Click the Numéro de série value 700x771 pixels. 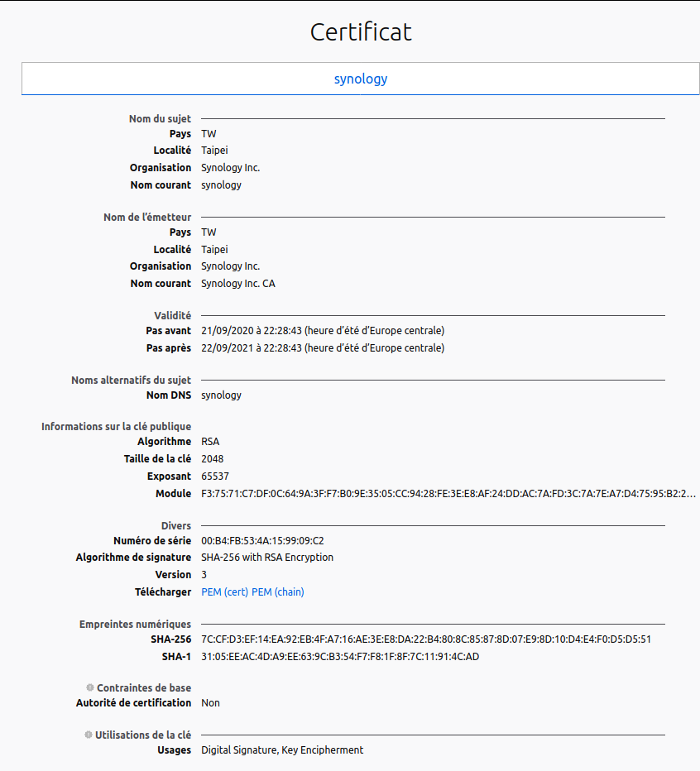[x=262, y=541]
